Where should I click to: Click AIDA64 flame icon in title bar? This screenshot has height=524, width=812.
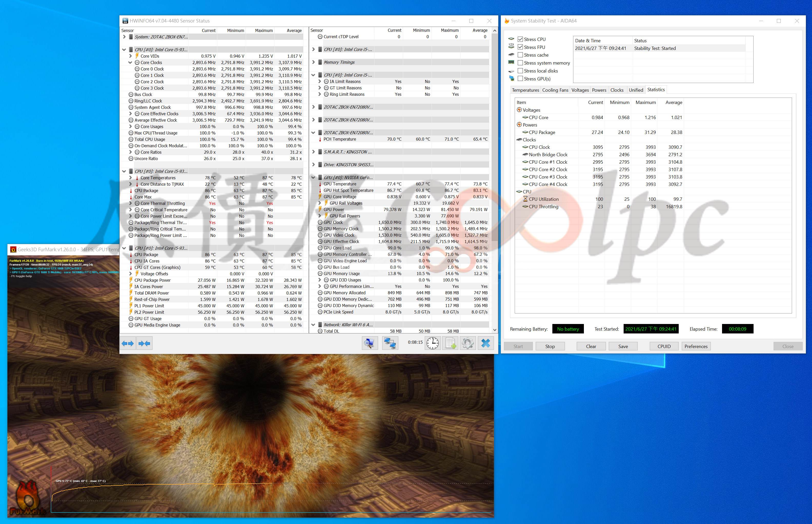point(506,21)
